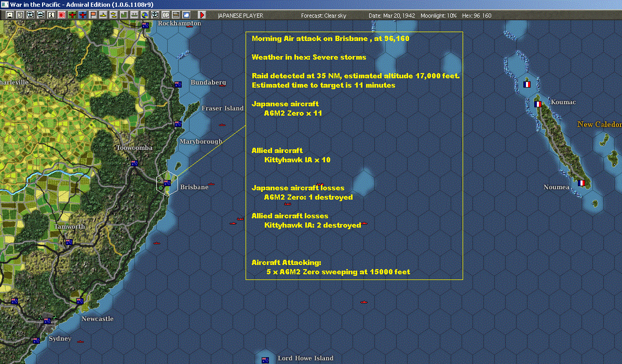Select the Newcastle base flag marker

(x=80, y=301)
